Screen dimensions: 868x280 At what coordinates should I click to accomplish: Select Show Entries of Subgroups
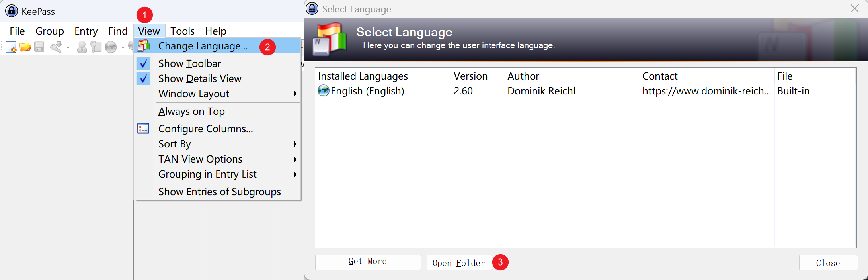click(x=217, y=192)
